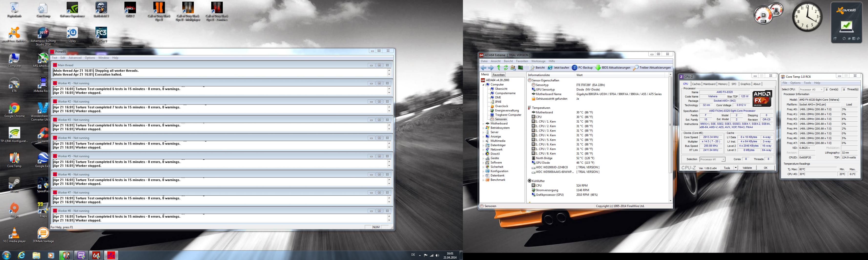Click the Prime95 button on the taskbar
This screenshot has width=868, height=260.
tap(111, 255)
